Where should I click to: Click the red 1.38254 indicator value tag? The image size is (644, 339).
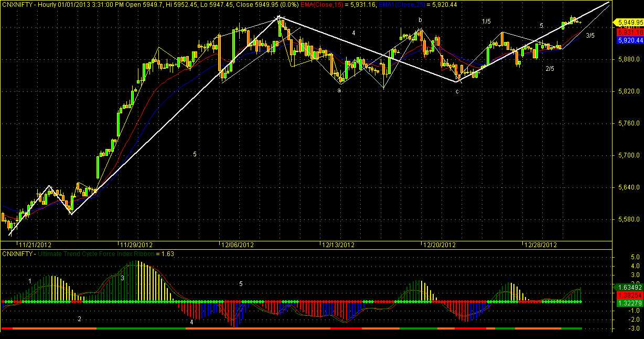click(x=629, y=295)
